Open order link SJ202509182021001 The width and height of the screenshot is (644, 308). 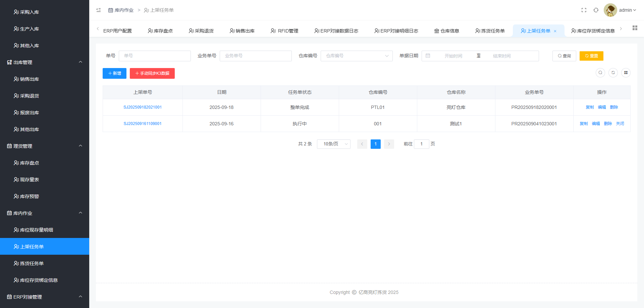[143, 107]
